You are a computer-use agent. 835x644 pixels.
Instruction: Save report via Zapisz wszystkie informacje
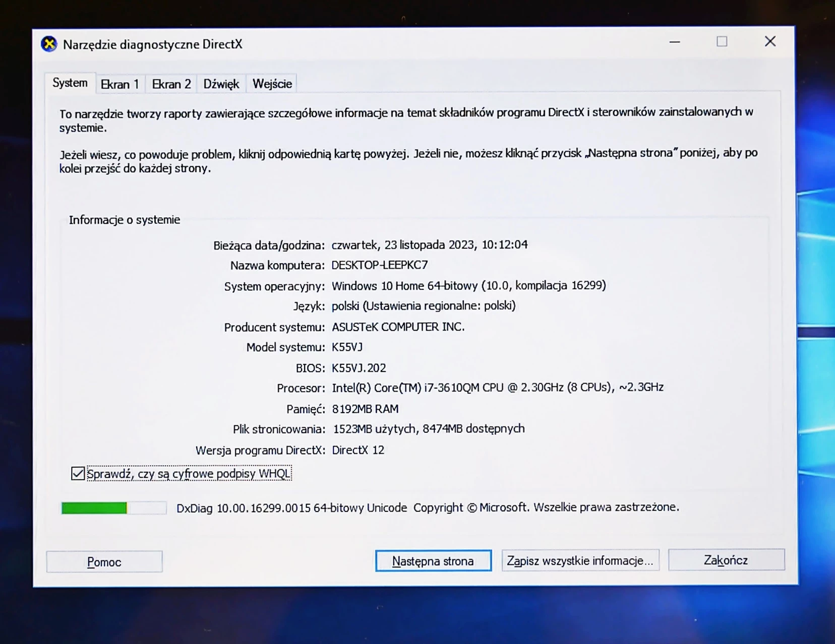(580, 561)
